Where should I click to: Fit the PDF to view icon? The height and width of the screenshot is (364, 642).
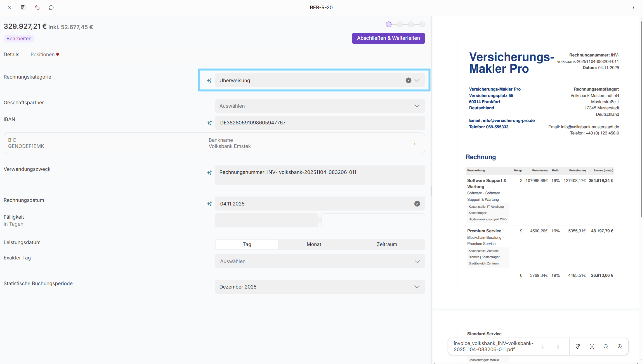tap(592, 346)
